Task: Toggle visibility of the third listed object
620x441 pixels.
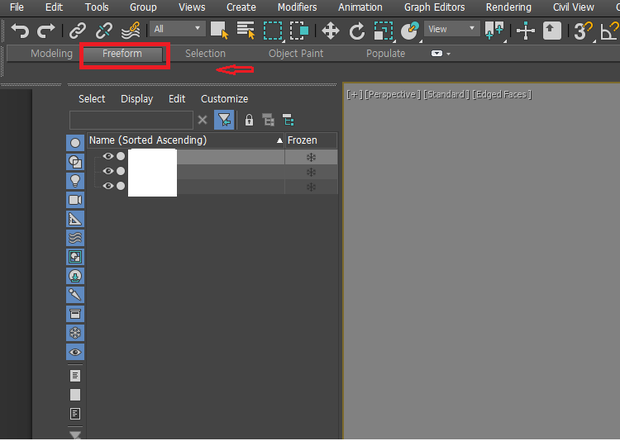Action: click(x=108, y=186)
